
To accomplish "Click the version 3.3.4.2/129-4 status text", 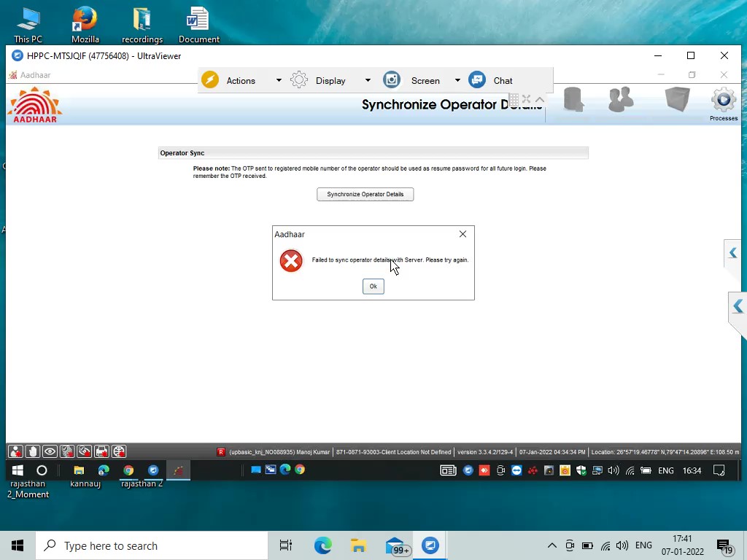I will (485, 452).
